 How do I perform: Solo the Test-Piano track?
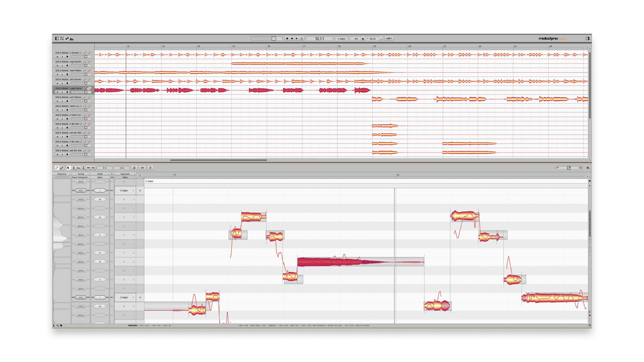tap(62, 73)
